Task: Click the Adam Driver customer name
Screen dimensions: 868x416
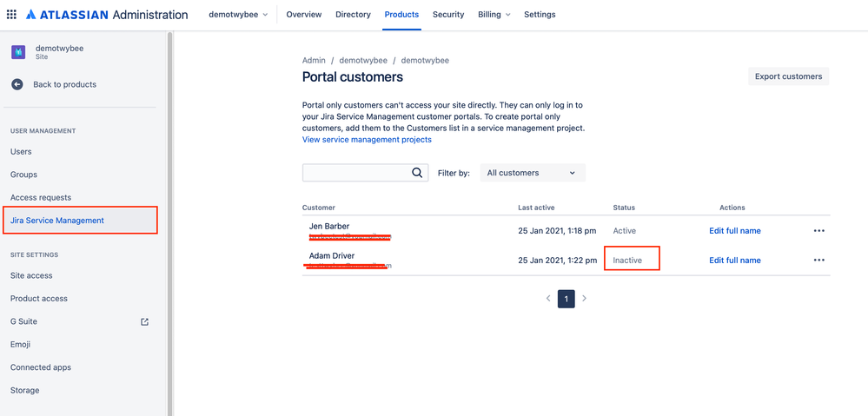Action: coord(332,255)
